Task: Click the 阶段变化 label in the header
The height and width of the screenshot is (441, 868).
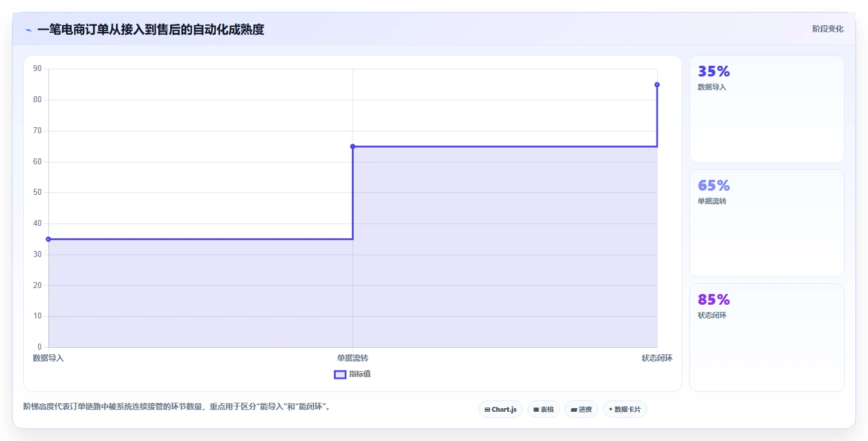Action: (x=828, y=29)
